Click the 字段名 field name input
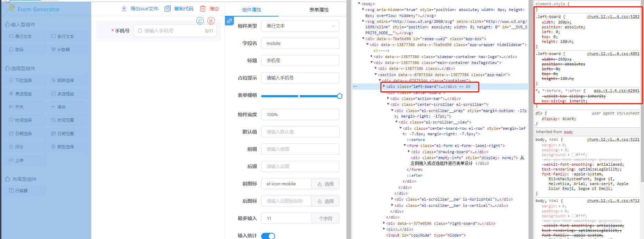The width and height of the screenshot is (644, 239). (x=300, y=43)
